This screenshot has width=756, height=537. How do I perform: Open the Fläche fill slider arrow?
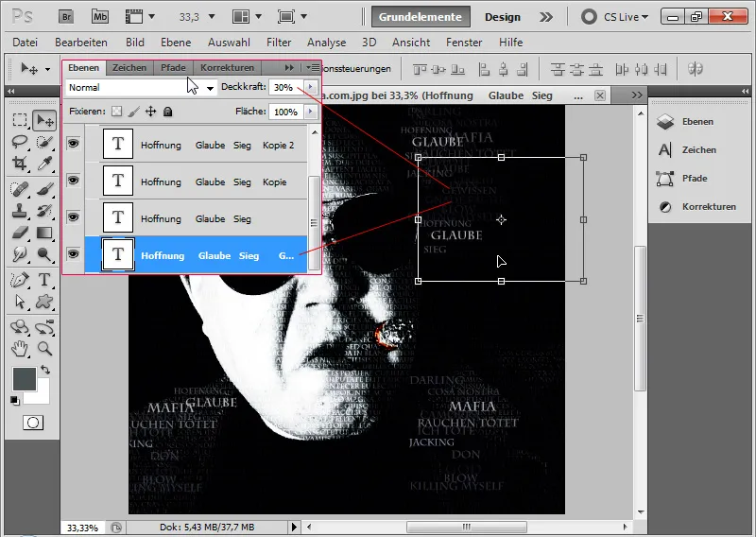(x=311, y=112)
